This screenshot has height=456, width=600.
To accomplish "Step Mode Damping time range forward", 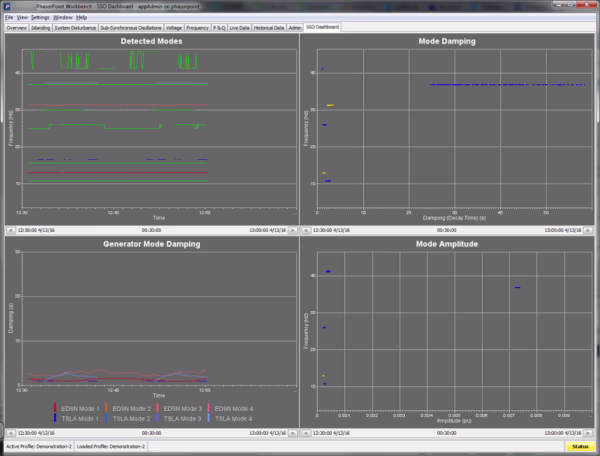I will pyautogui.click(x=588, y=230).
